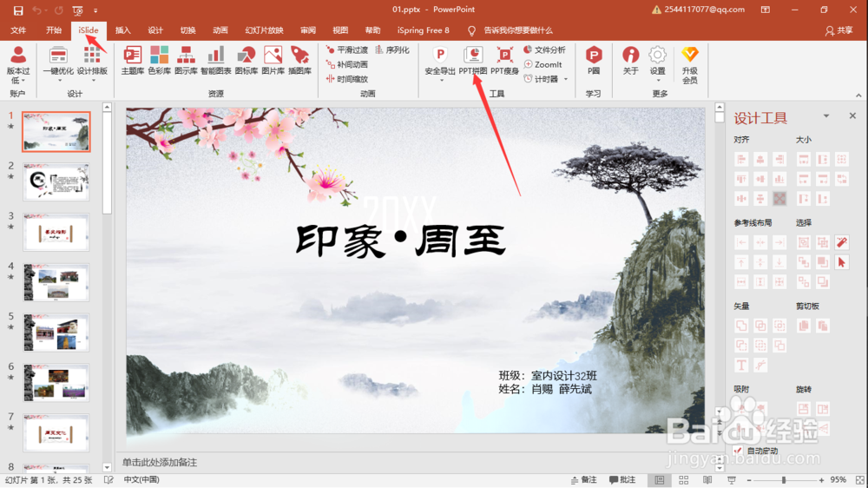This screenshot has width=868, height=488.
Task: Open ribbon display options in title bar
Action: pyautogui.click(x=765, y=10)
